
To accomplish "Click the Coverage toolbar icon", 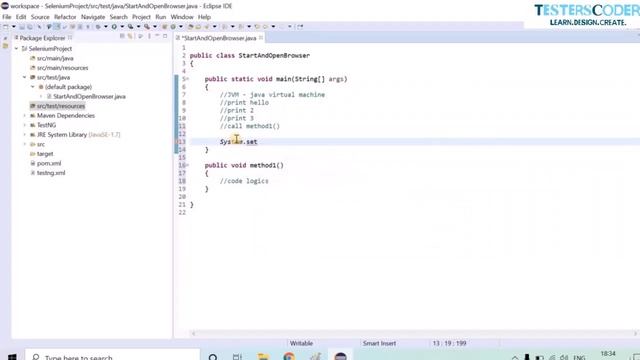I will 130,27.
